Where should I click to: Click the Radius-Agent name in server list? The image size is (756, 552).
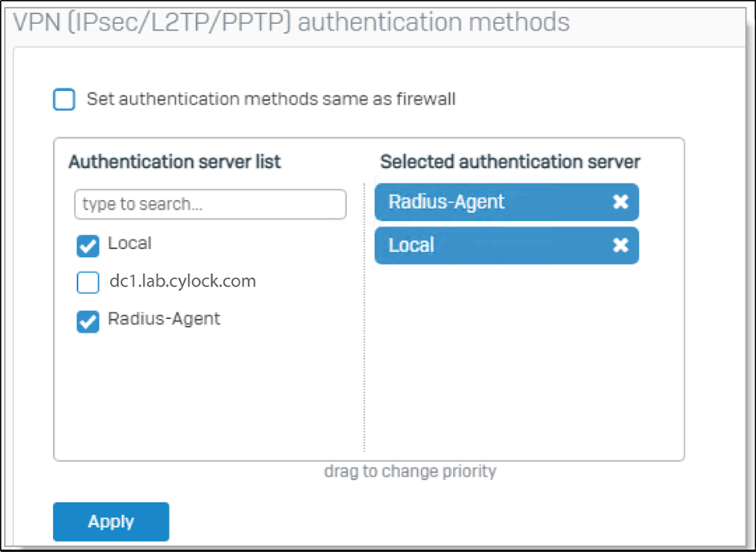[164, 319]
